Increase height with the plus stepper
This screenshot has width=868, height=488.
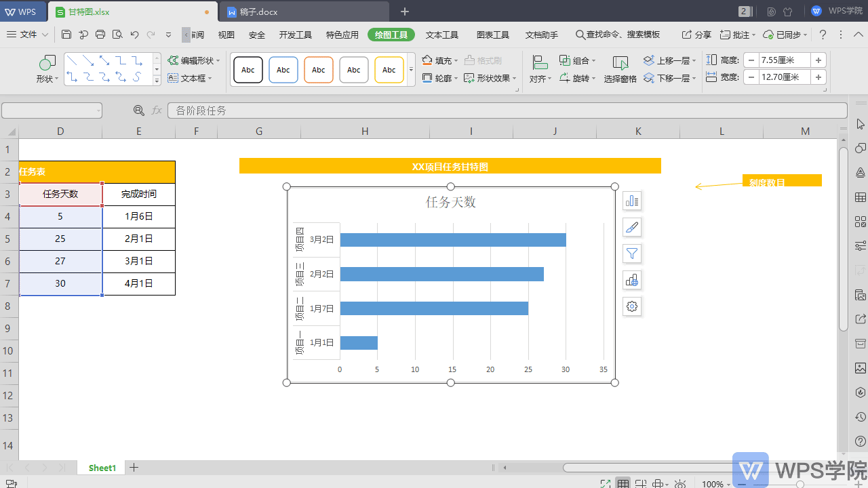(x=818, y=60)
